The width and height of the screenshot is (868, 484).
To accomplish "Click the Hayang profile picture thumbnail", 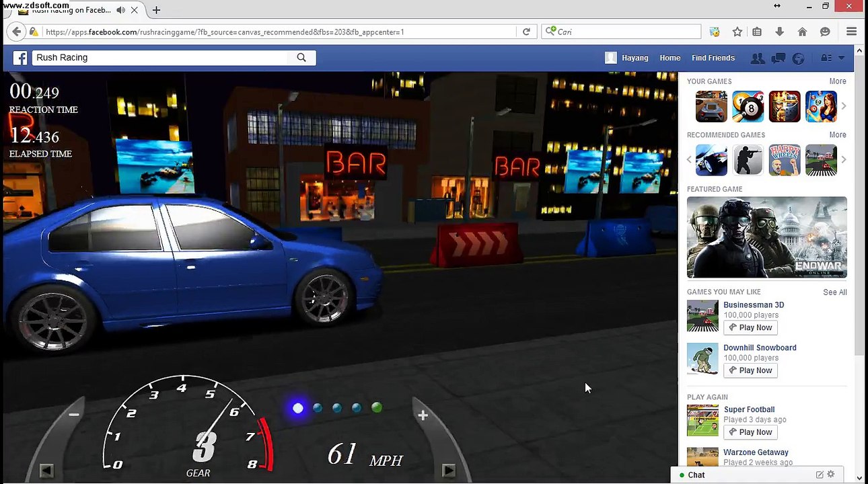I will tap(611, 58).
